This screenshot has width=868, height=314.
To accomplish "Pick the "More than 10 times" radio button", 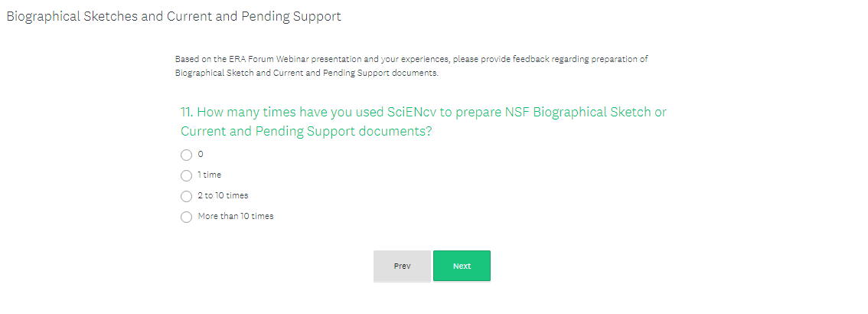I will [187, 217].
